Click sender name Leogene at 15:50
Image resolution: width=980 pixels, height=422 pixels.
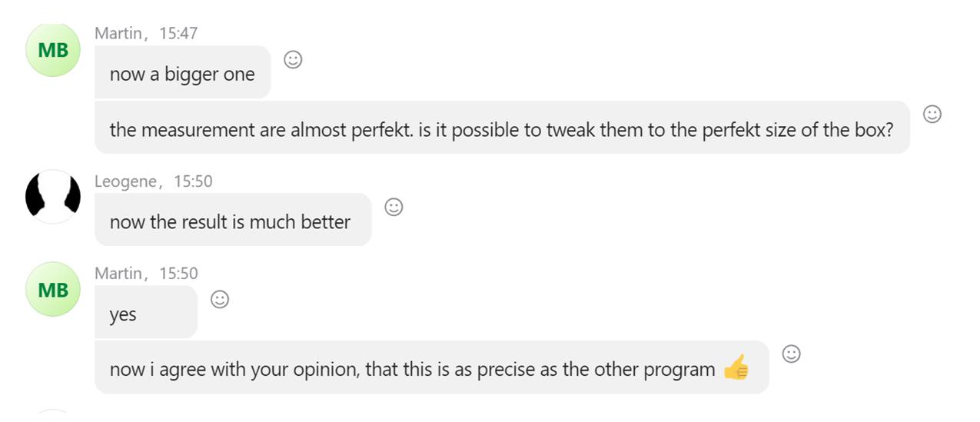[125, 181]
